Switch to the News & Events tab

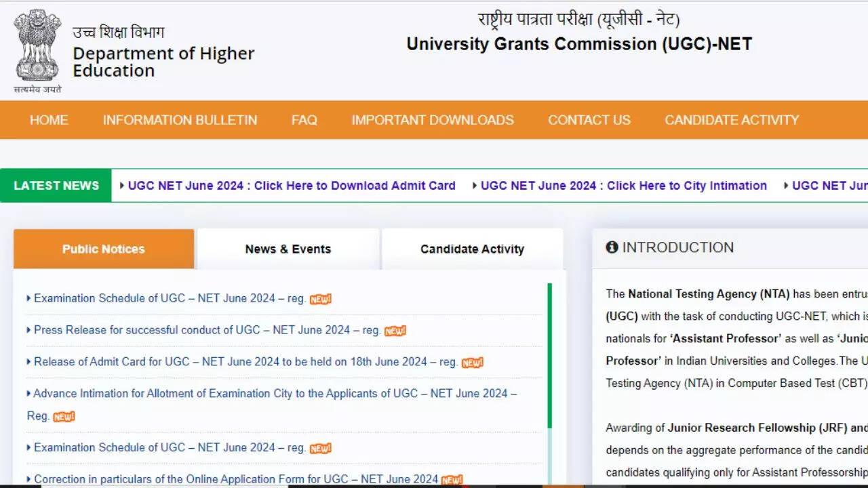tap(288, 249)
